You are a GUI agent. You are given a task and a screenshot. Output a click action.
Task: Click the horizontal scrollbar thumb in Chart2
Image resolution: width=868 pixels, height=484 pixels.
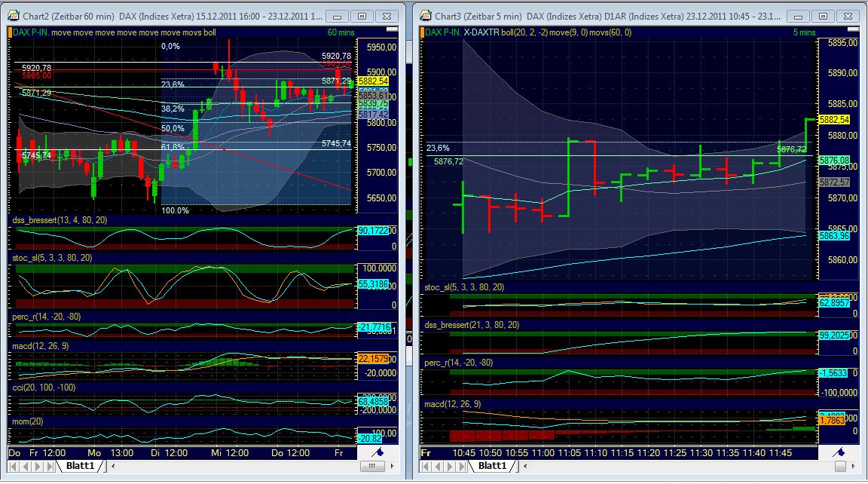pos(371,466)
